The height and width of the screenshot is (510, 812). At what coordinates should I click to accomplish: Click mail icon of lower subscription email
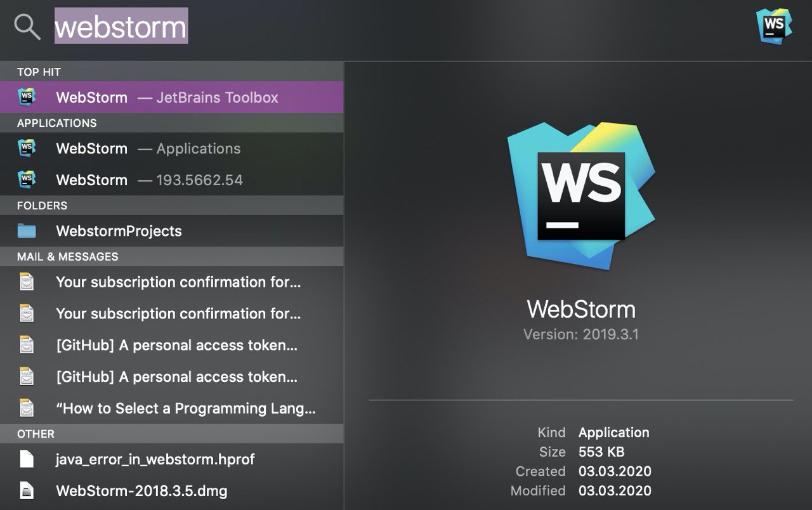(x=27, y=313)
